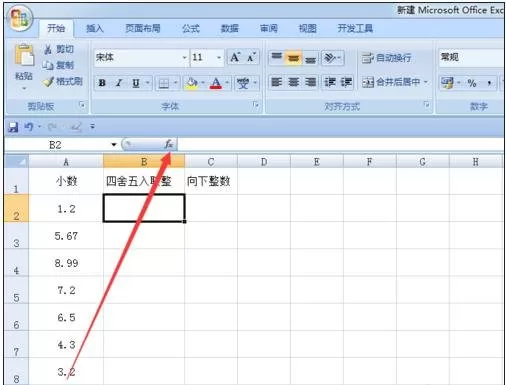This screenshot has height=385, width=506.
Task: Switch to the 公式 (Formulas) tab
Action: tap(191, 29)
